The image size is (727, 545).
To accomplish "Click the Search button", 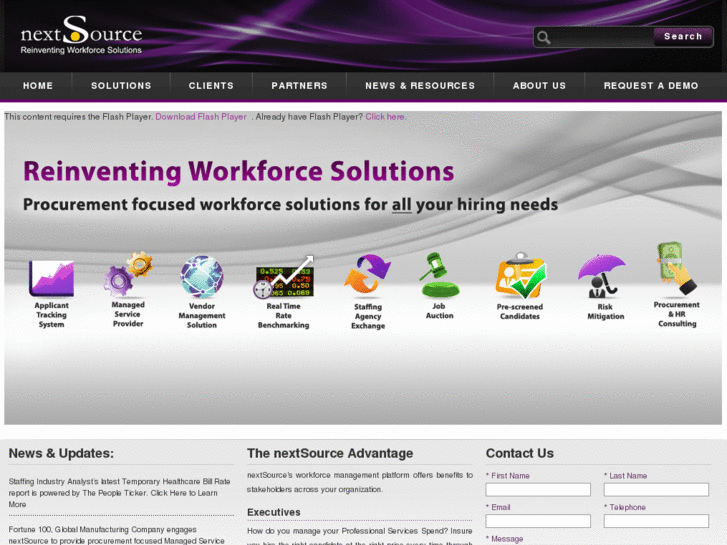I will (683, 37).
